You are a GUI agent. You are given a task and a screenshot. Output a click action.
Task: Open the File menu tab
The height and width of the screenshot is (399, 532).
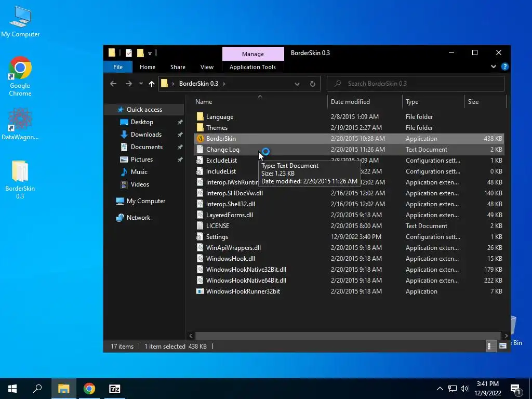point(118,67)
